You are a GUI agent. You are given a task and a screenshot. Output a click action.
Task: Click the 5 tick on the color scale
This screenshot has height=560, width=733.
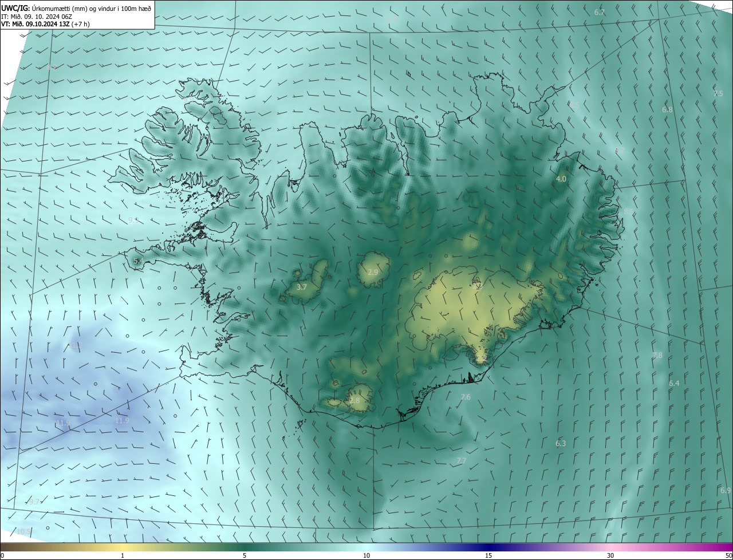pos(245,555)
